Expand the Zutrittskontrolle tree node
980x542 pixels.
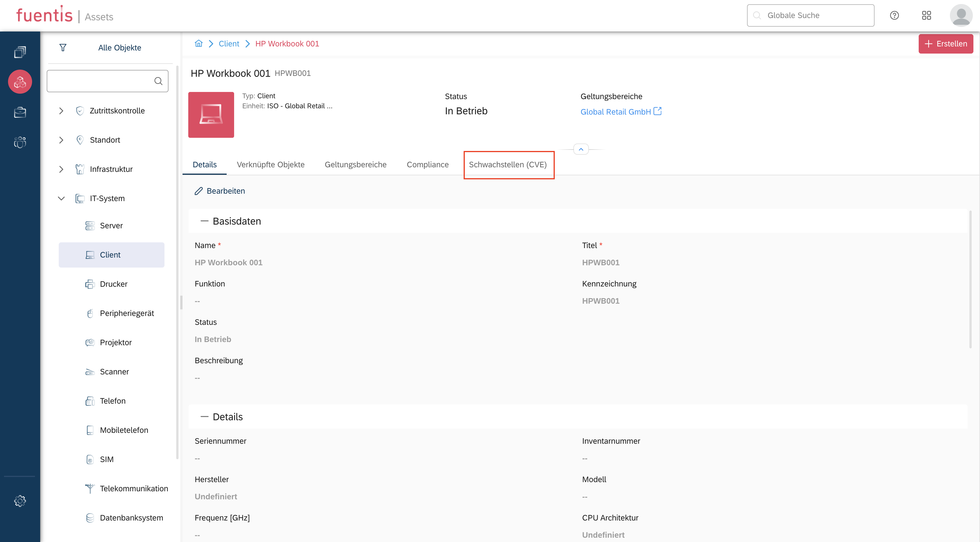click(61, 111)
